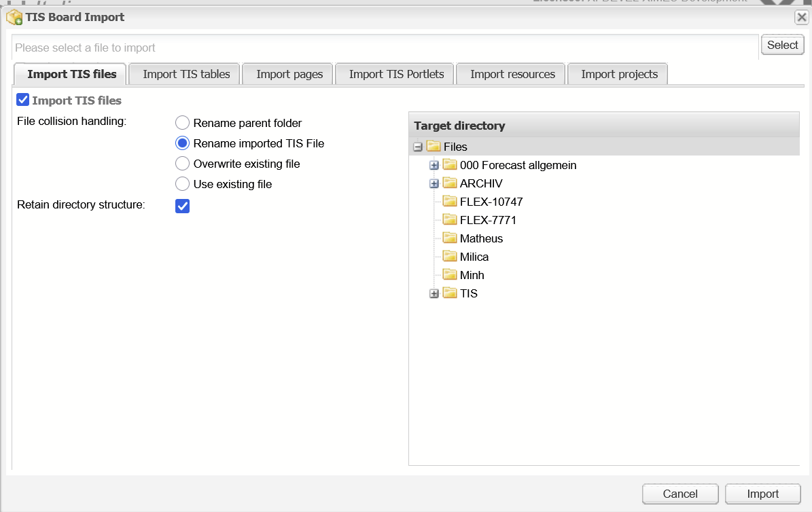Click the Cancel button
812x512 pixels.
click(x=680, y=494)
